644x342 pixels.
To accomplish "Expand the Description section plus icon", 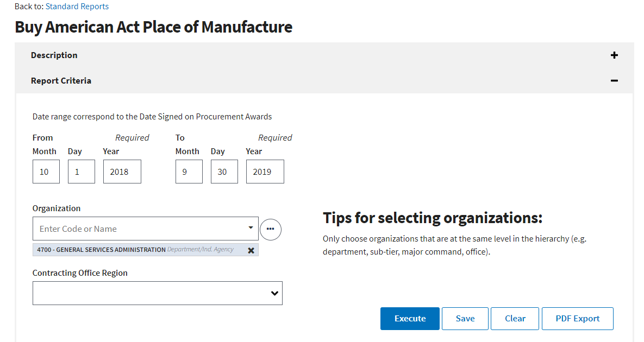I will click(614, 55).
